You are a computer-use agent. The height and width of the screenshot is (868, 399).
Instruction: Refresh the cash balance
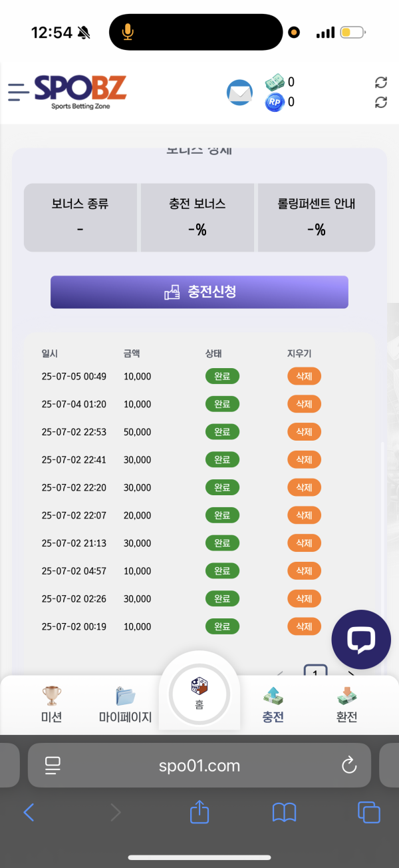[381, 82]
